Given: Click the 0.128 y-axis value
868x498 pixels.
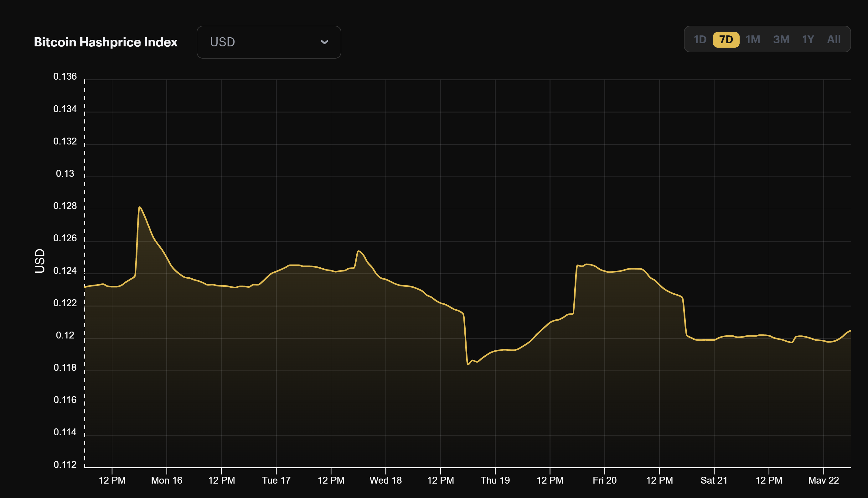Looking at the screenshot, I should point(65,206).
